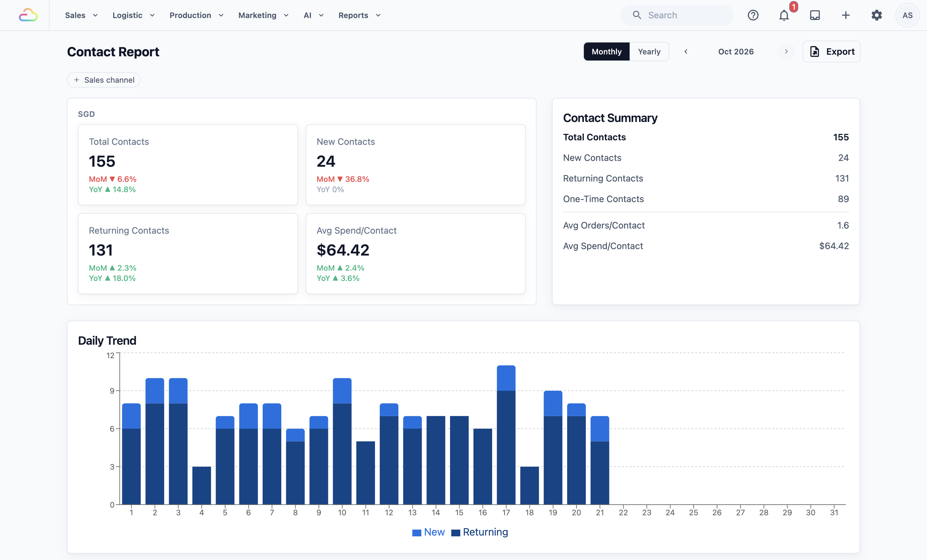Expand the Production dropdown menu
Image resolution: width=927 pixels, height=560 pixels.
pyautogui.click(x=196, y=15)
